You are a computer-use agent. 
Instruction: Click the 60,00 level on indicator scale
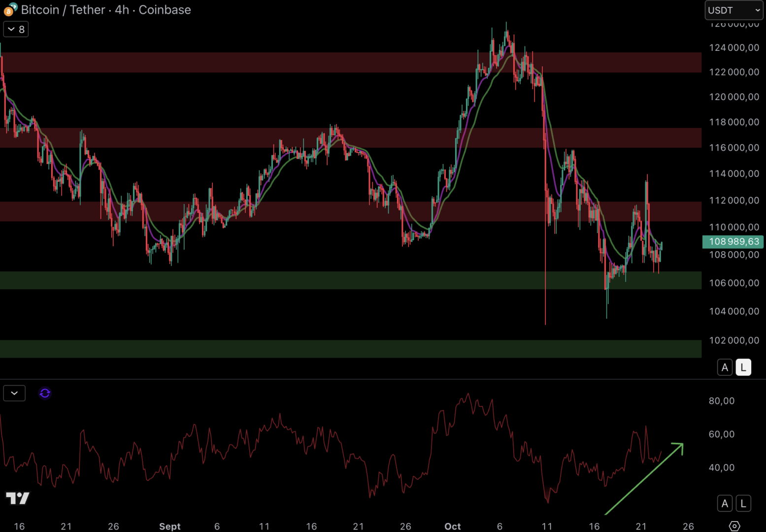pos(721,434)
